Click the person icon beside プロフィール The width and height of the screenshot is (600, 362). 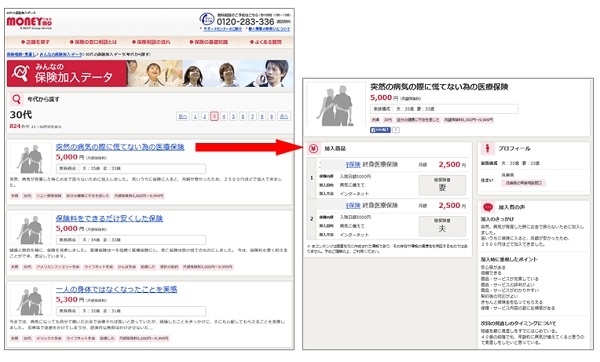488,148
